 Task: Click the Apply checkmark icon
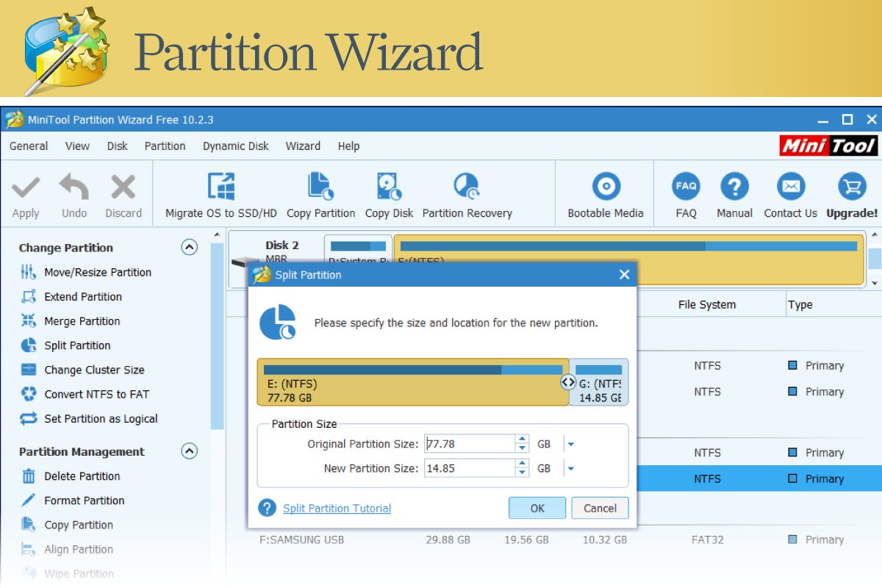point(26,188)
